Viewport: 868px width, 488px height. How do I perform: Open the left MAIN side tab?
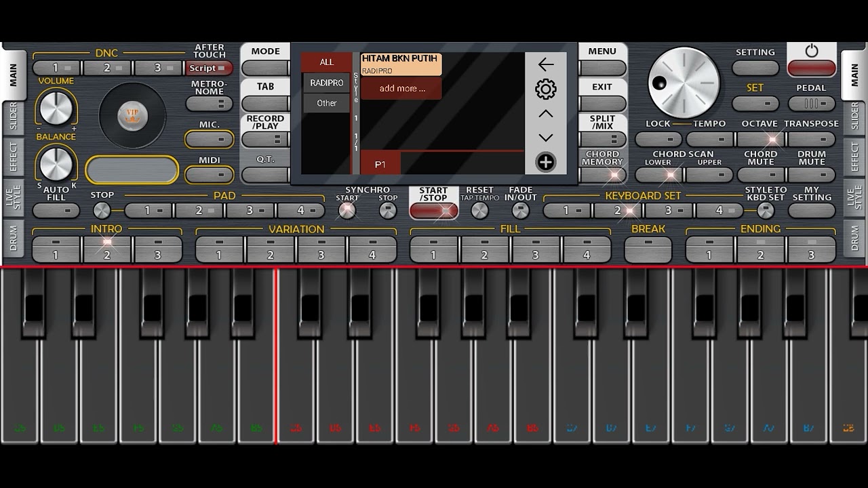(x=14, y=75)
